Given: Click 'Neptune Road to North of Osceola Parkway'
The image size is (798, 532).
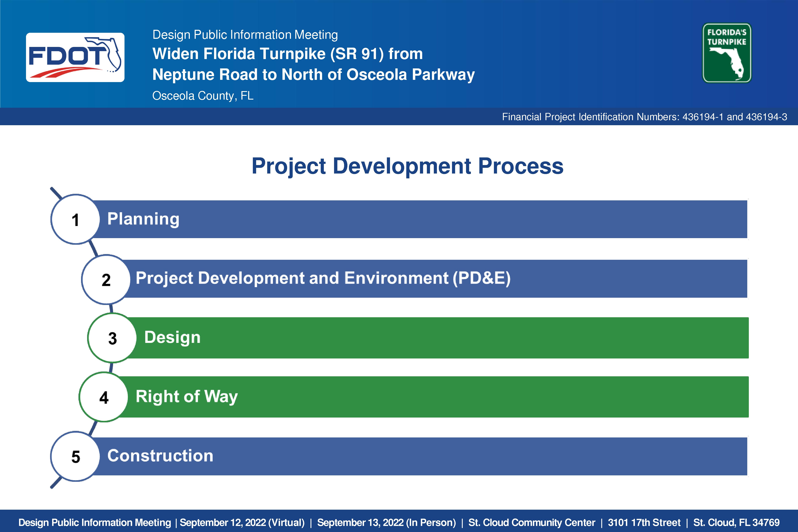Looking at the screenshot, I should pyautogui.click(x=313, y=75).
